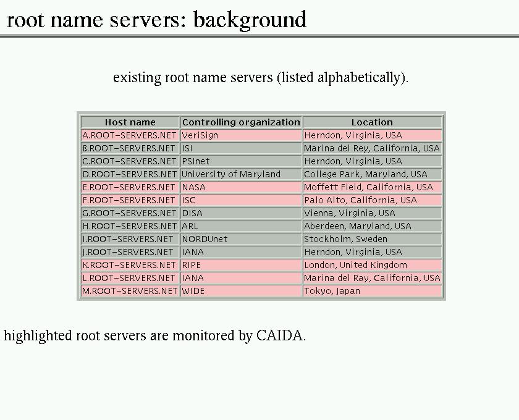Screen dimensions: 519x420
Task: Click 'Tokyo, Japan' location cell
Action: 373,291
